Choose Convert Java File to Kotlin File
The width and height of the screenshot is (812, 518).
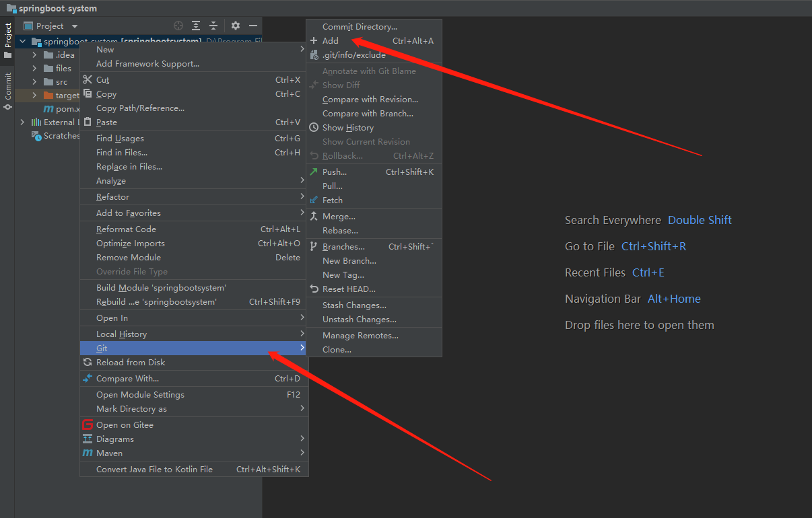click(194, 470)
